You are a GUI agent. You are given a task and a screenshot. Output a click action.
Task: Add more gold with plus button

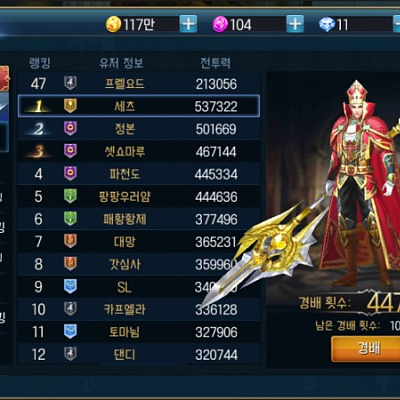[188, 24]
